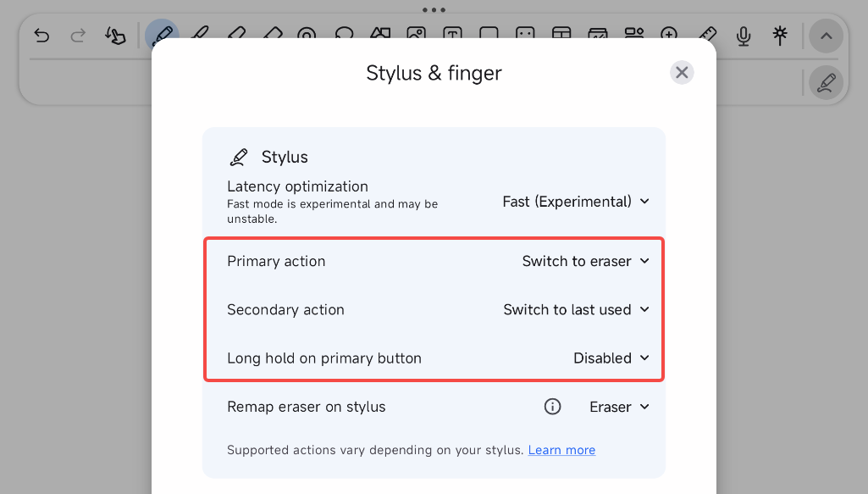The width and height of the screenshot is (868, 494).
Task: Open the info icon beside Remap eraser
Action: pos(552,407)
